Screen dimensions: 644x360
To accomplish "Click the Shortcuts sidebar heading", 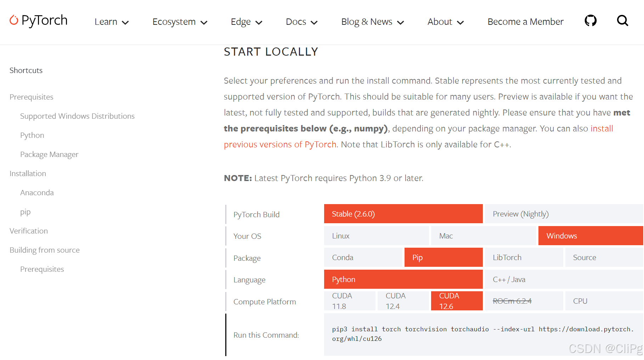I will 26,71.
